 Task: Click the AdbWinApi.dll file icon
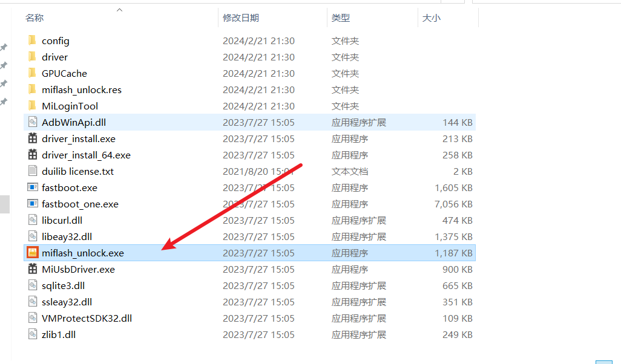click(x=33, y=122)
